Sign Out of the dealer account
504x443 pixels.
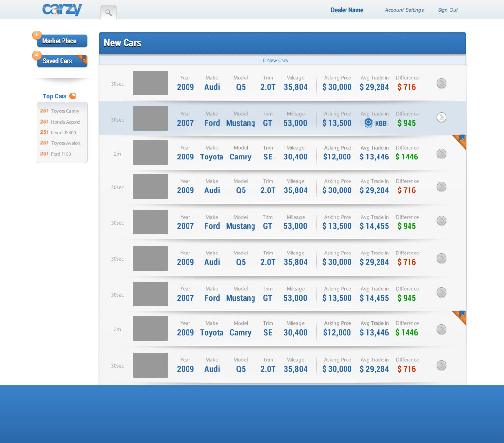click(x=447, y=10)
